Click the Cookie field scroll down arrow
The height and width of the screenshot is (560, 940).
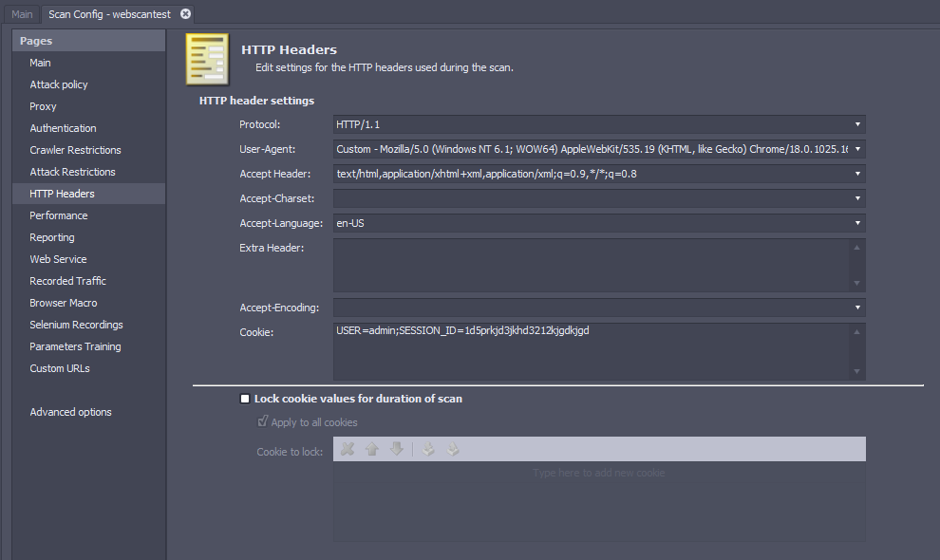tap(856, 371)
